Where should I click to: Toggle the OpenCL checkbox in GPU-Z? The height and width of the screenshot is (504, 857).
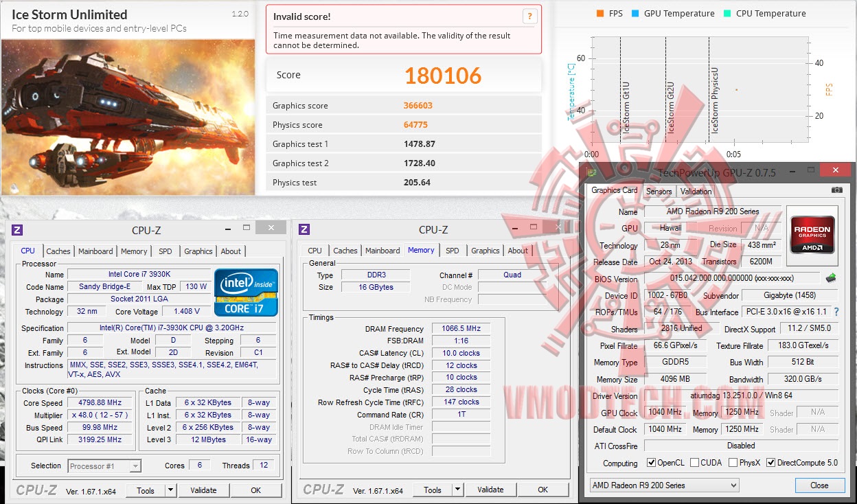[652, 463]
